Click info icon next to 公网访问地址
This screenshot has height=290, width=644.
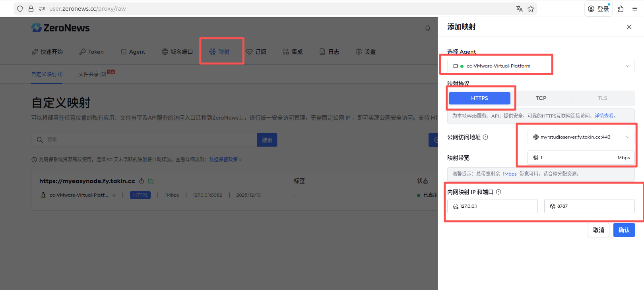485,137
